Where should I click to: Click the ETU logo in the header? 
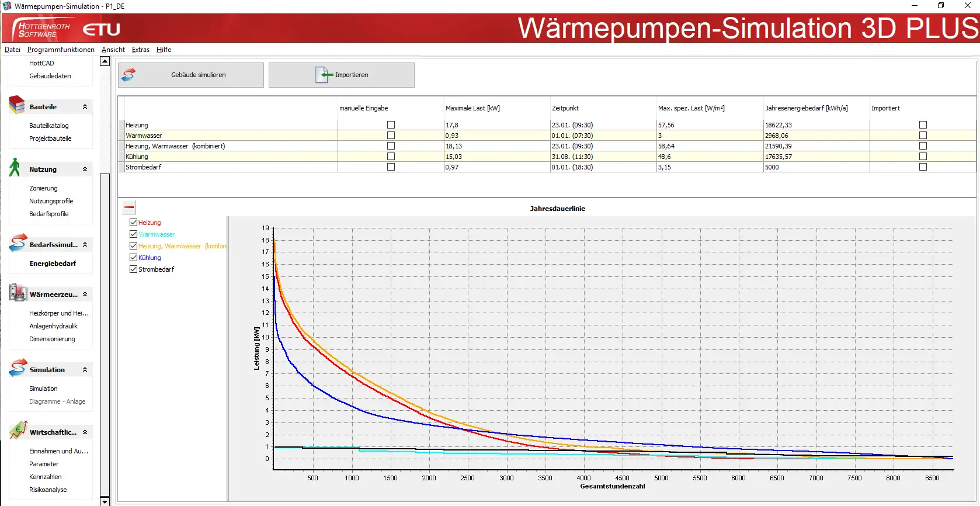102,29
